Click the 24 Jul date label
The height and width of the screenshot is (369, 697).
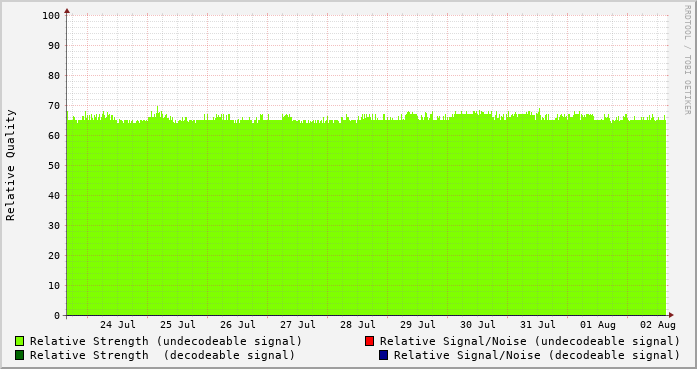pyautogui.click(x=118, y=325)
